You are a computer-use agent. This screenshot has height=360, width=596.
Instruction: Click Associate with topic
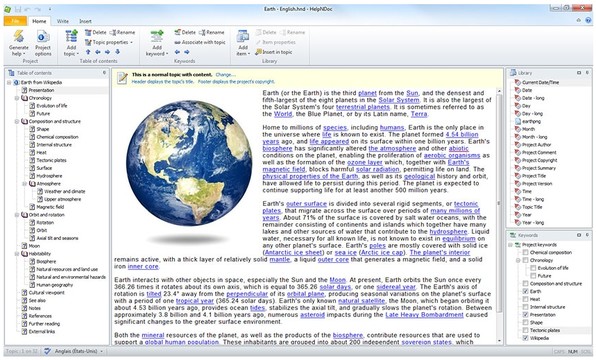(x=200, y=42)
